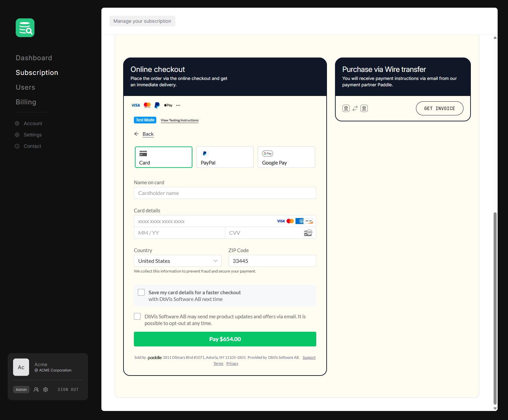Click the CVV help card icon

308,233
